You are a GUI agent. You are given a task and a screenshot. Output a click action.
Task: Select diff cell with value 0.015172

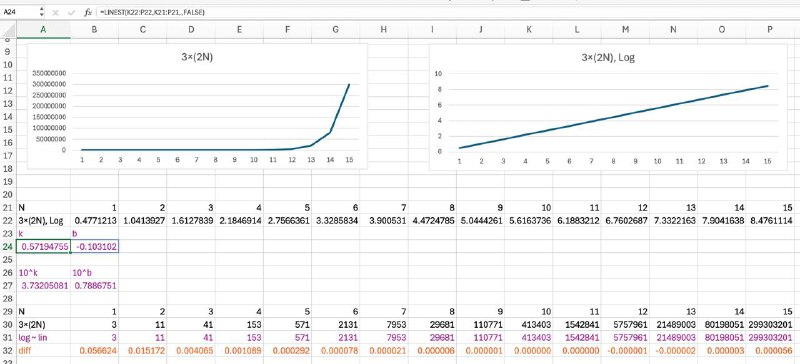[x=143, y=350]
